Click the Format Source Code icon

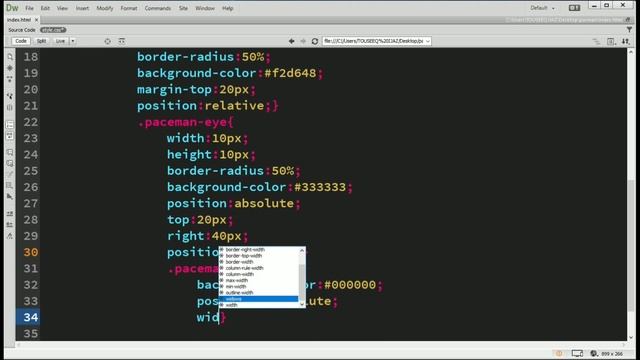coord(10,236)
